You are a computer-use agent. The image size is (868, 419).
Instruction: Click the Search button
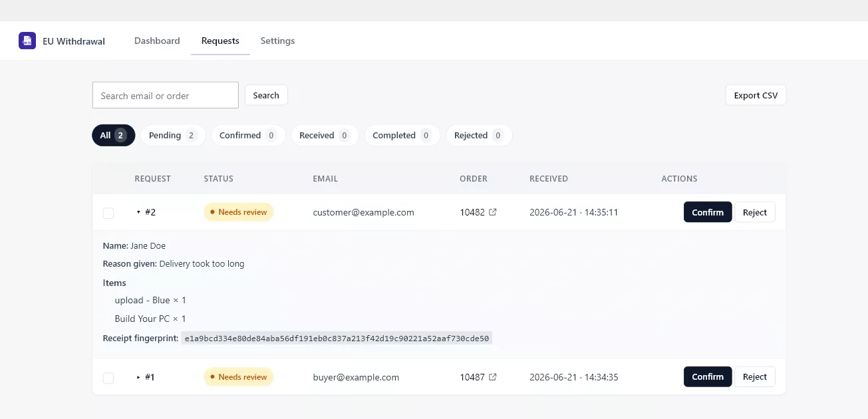[x=266, y=95]
